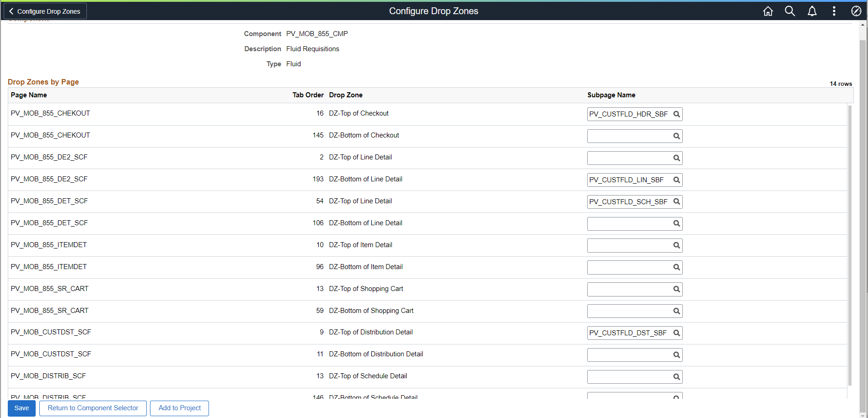Click lookup icon for DZ-Top of Item Detail
This screenshot has height=418, width=868.
click(676, 245)
